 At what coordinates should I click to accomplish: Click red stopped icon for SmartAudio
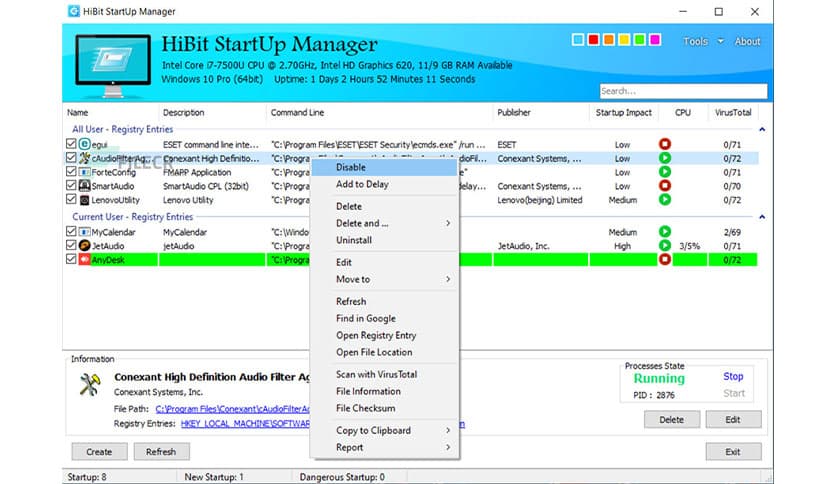(664, 185)
